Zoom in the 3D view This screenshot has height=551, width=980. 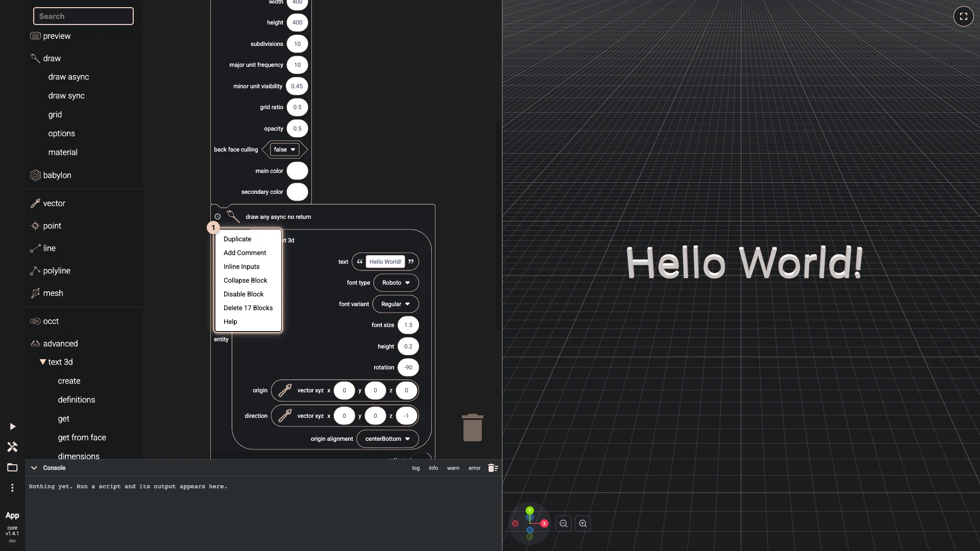[x=583, y=523]
